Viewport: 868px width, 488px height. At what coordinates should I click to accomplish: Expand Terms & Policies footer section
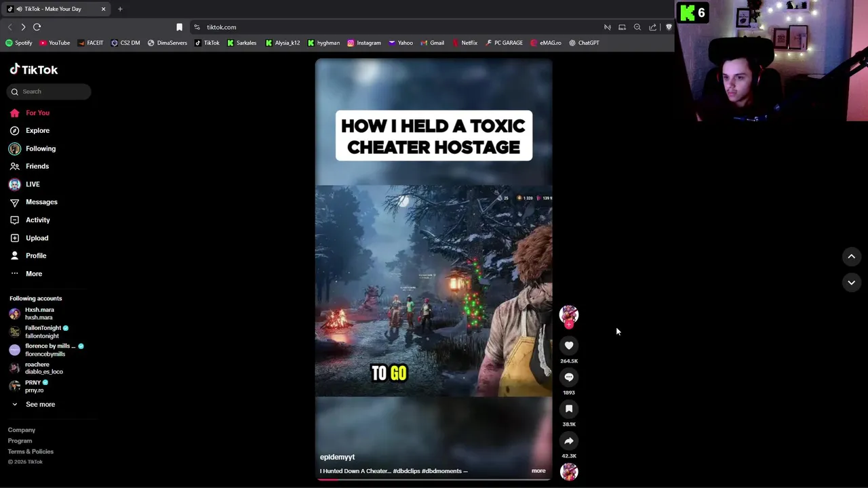pos(31,451)
